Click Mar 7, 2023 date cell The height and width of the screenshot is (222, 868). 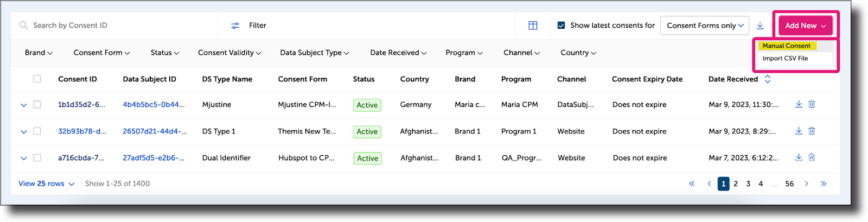[x=744, y=158]
